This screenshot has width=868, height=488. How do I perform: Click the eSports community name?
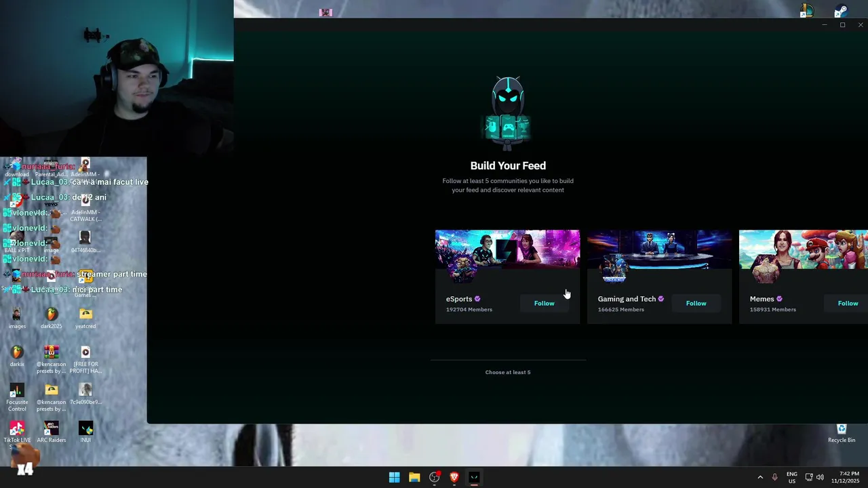459,299
